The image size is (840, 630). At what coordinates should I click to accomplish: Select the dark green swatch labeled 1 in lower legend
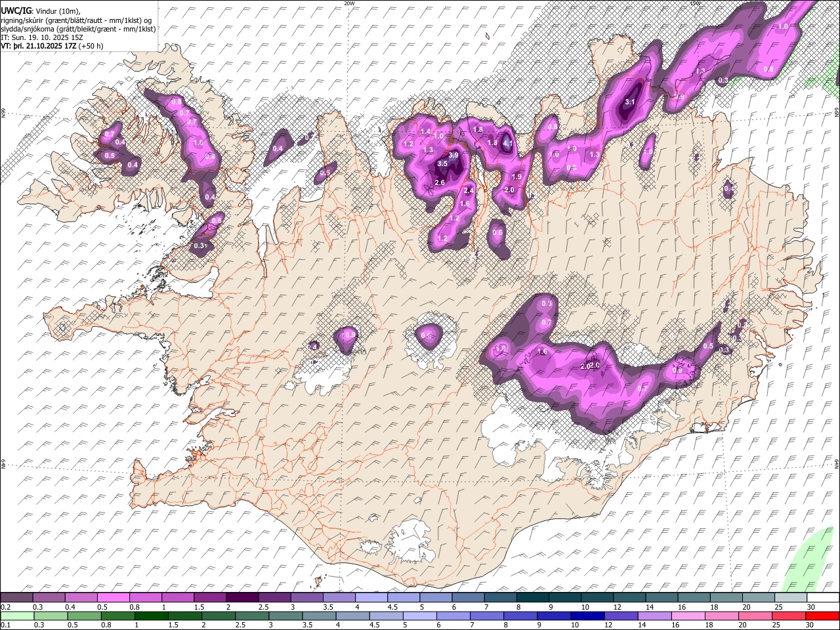(x=152, y=616)
